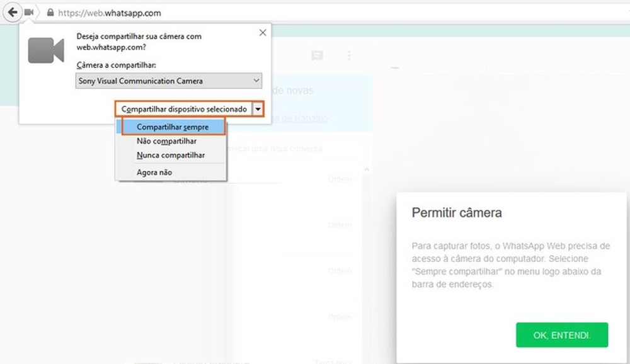Click the back navigation arrow

tap(11, 12)
